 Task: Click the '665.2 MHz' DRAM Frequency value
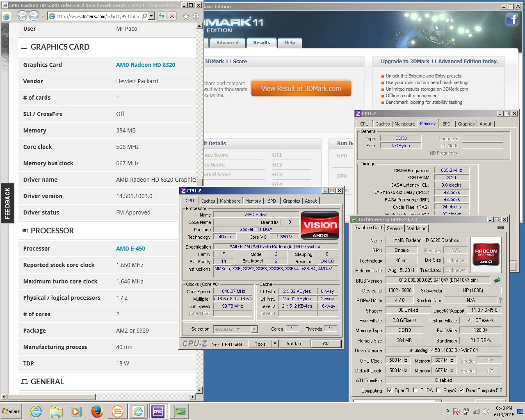(452, 170)
